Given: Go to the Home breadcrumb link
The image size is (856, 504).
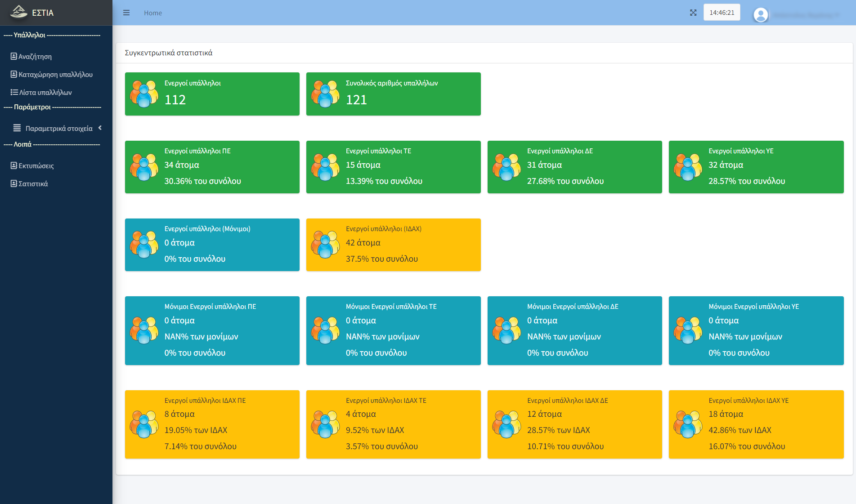Looking at the screenshot, I should pyautogui.click(x=153, y=13).
